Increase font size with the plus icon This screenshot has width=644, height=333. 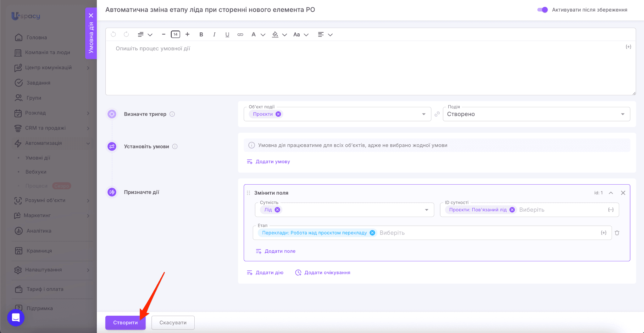click(187, 34)
